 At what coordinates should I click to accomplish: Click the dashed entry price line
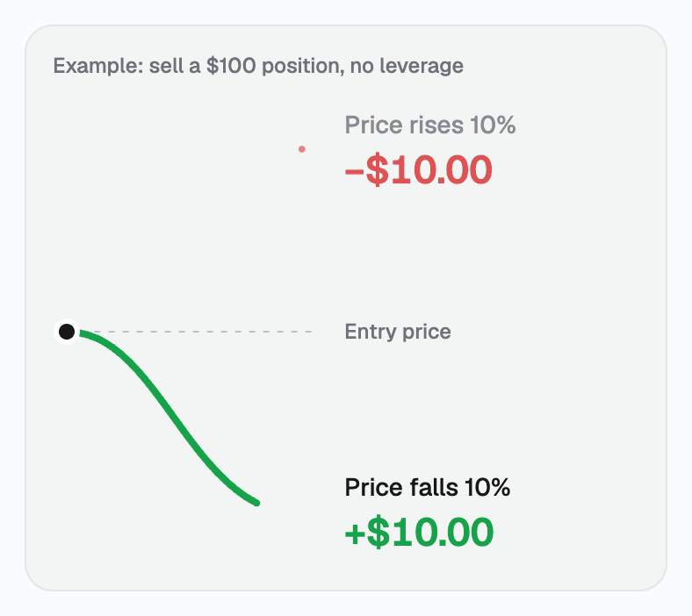(197, 332)
